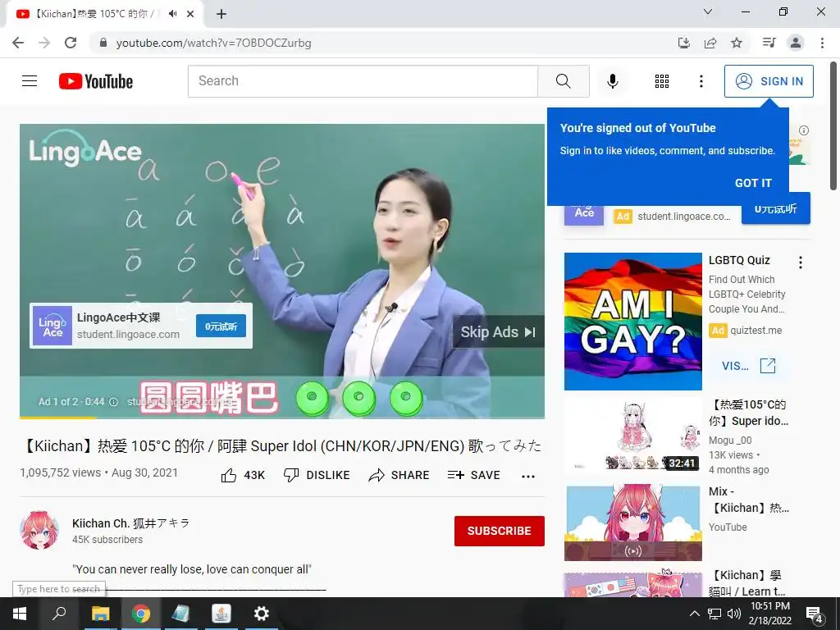Open the Kiichan Learn video title

coord(748,583)
